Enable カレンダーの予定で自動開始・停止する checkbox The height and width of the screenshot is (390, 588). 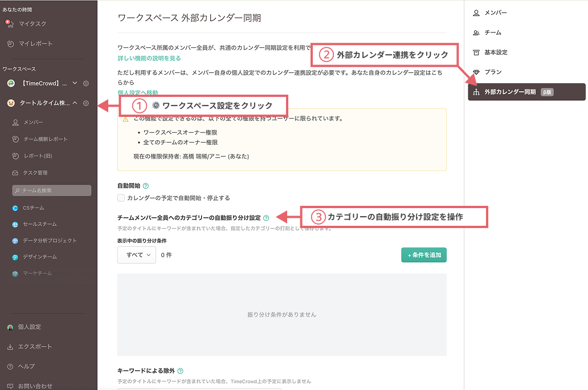coord(121,198)
